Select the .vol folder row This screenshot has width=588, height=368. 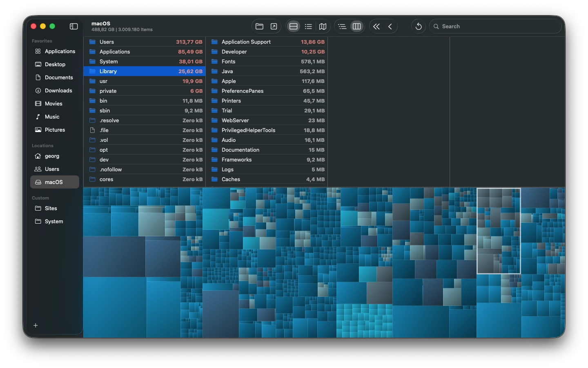tap(145, 140)
